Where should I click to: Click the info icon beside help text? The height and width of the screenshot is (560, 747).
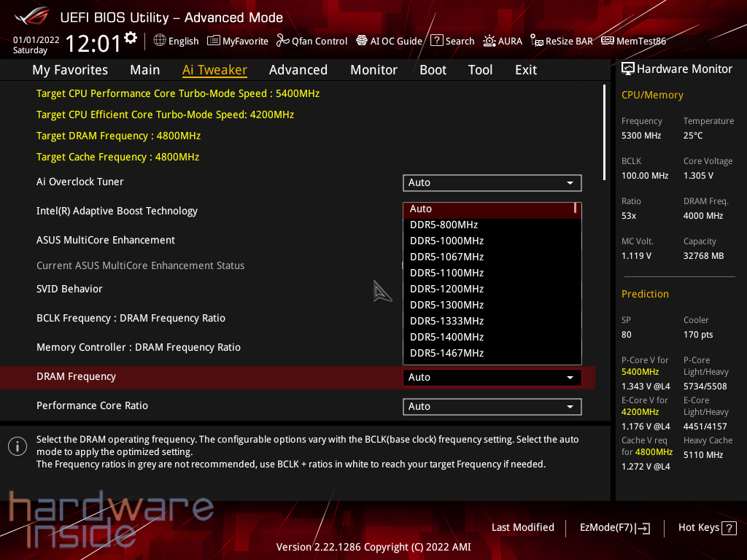point(18,446)
